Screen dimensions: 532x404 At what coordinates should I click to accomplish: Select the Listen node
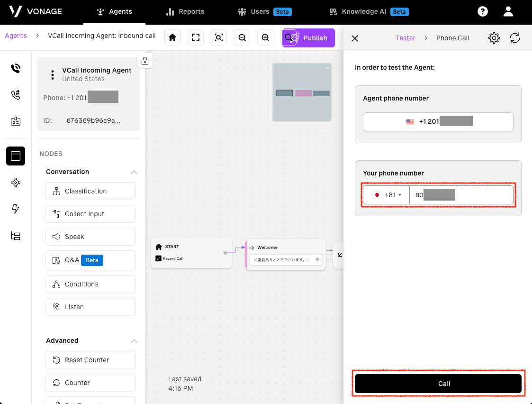tap(90, 307)
